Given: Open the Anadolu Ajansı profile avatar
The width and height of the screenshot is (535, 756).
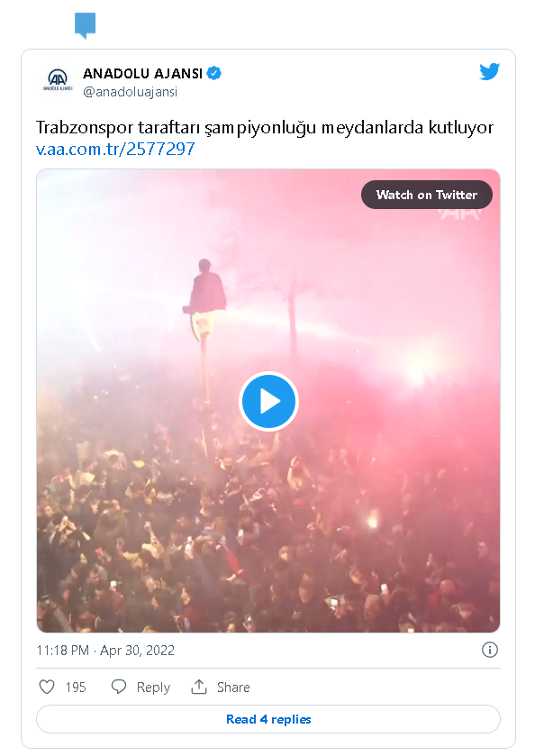Looking at the screenshot, I should click(x=58, y=80).
